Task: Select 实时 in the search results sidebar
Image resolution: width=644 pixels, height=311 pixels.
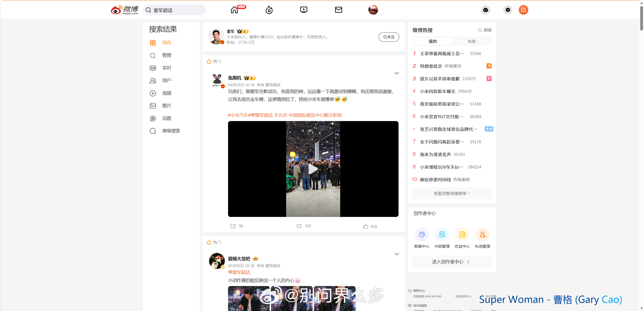Action: coord(167,68)
